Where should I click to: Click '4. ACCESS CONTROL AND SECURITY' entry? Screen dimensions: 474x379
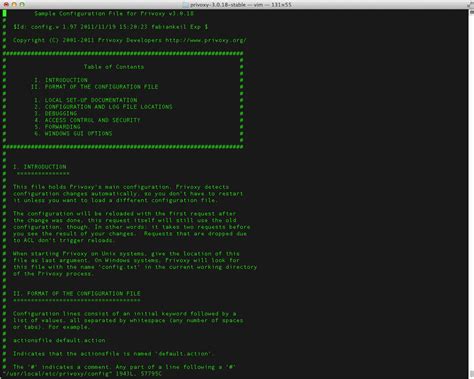pos(87,120)
